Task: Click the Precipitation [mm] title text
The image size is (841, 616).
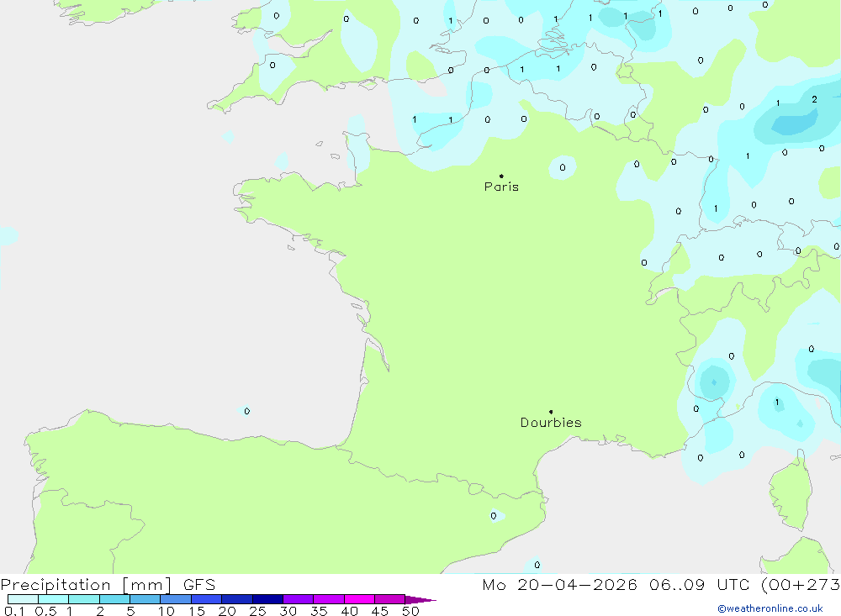Action: coord(86,585)
